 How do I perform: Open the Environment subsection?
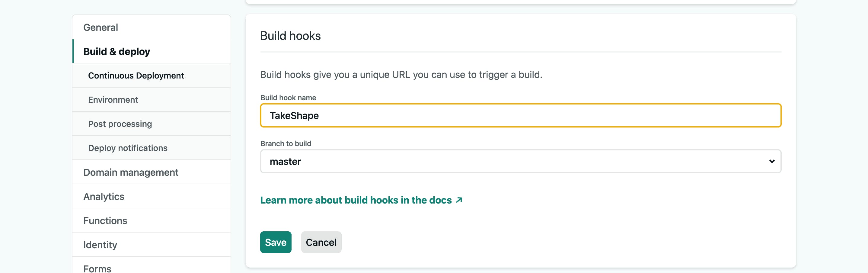click(x=151, y=100)
